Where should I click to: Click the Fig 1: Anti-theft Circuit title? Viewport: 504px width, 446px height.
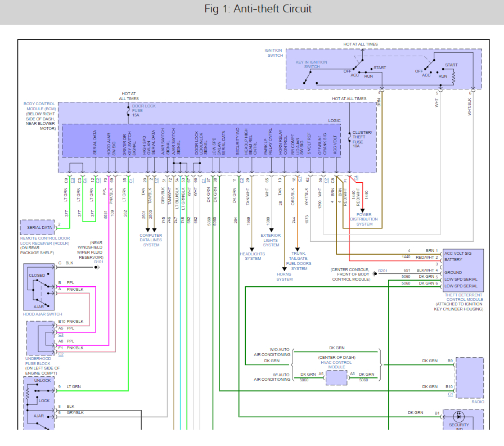tap(251, 9)
